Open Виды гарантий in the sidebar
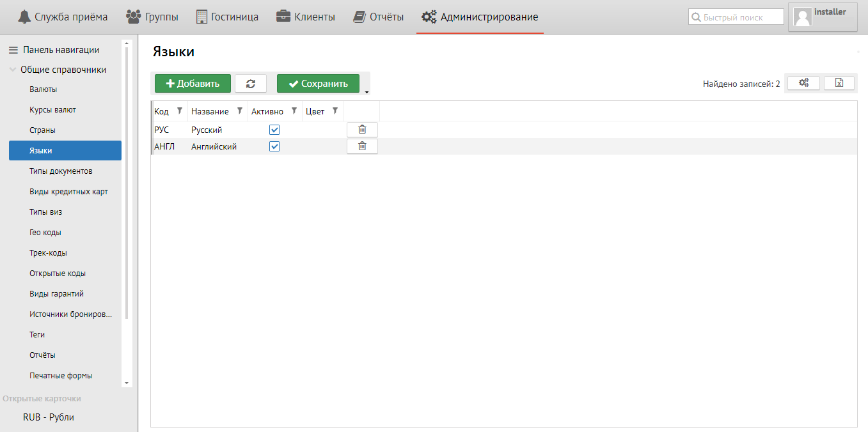 click(65, 294)
